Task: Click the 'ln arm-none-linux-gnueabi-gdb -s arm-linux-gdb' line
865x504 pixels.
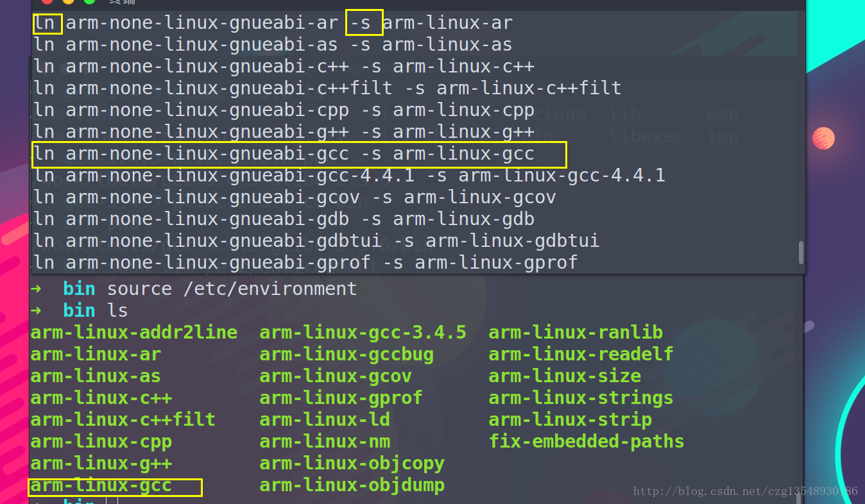Action: click(x=284, y=219)
